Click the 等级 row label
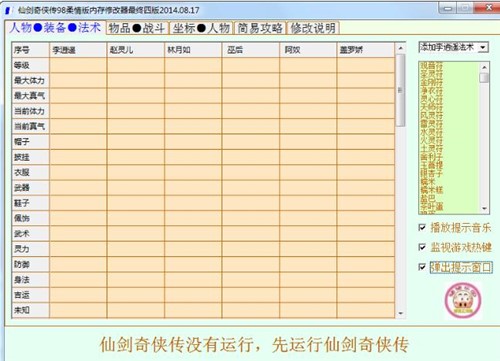The height and width of the screenshot is (361, 500). 30,65
